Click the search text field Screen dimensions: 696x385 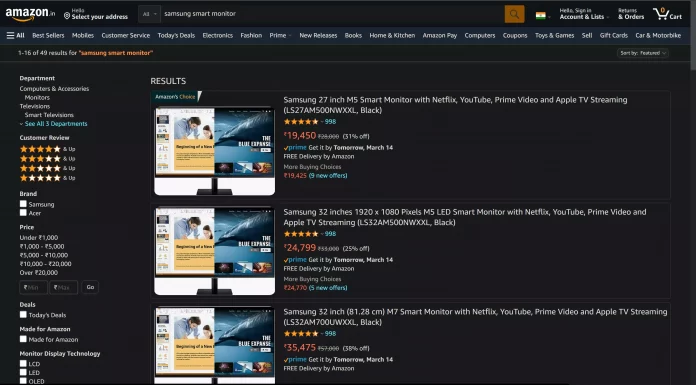click(332, 14)
